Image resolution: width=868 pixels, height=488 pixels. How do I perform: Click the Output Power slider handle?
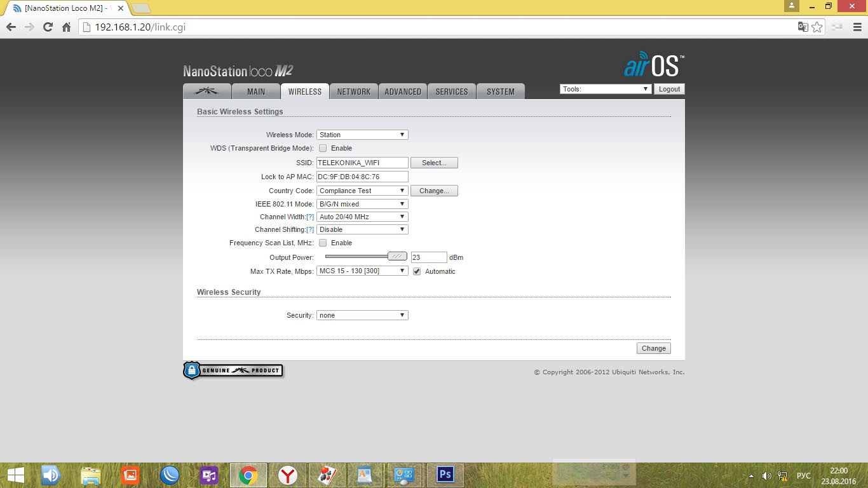(397, 256)
